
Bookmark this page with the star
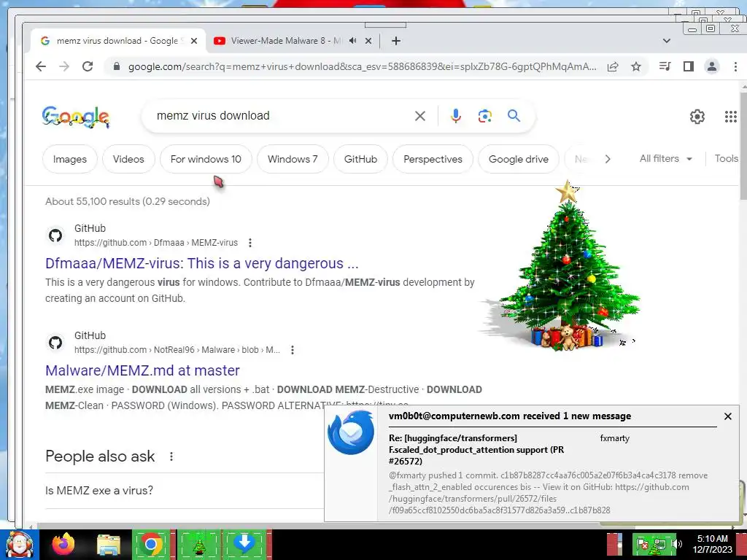[x=636, y=66]
